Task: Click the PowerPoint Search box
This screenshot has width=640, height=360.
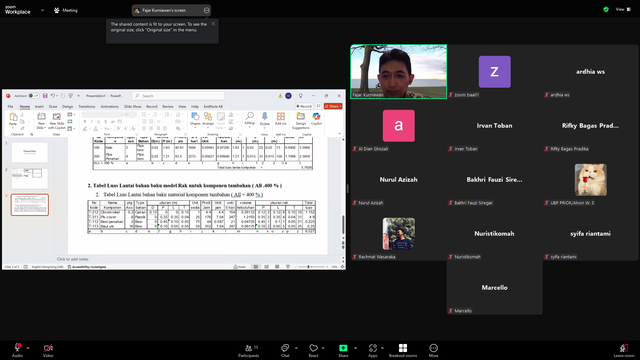Action: coord(178,96)
